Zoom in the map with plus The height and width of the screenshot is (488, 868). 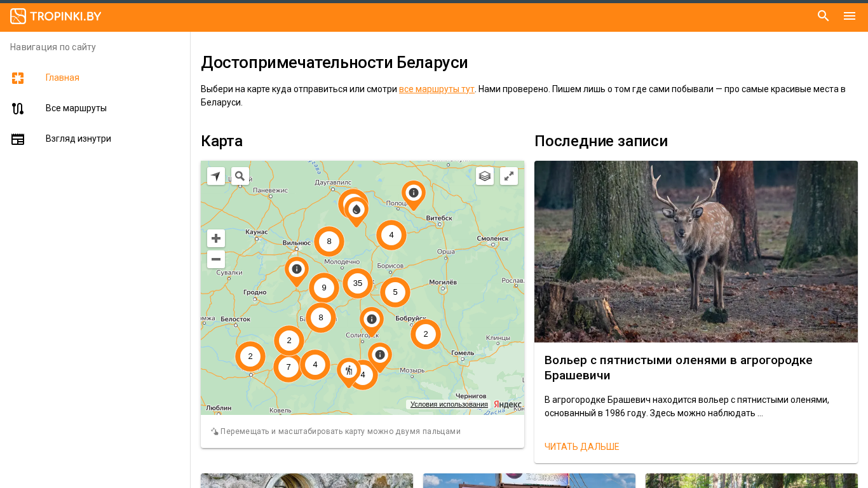click(216, 238)
